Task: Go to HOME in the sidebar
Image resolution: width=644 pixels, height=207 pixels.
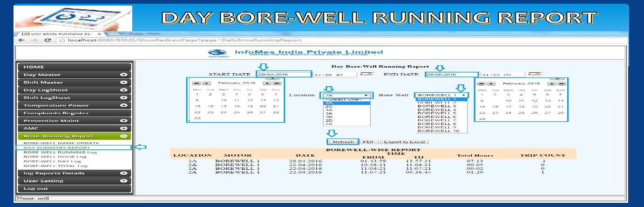Action: click(x=74, y=67)
